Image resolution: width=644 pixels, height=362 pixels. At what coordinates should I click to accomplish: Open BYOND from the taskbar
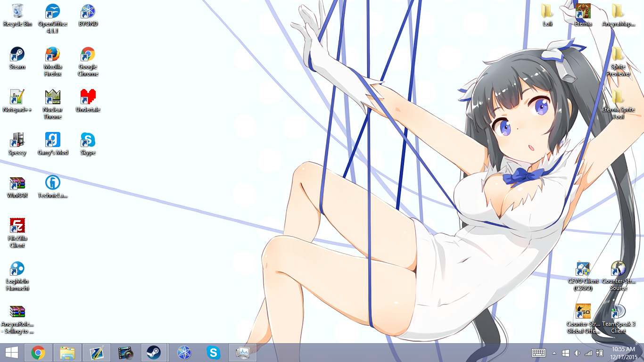click(184, 353)
